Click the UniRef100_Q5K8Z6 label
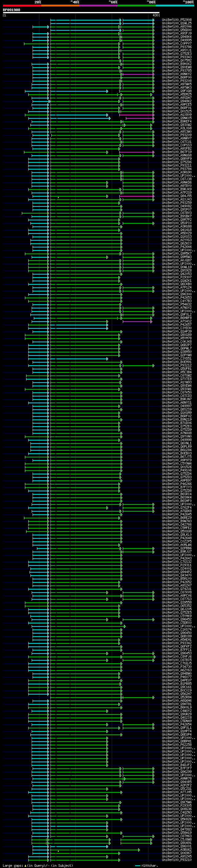The image size is (197, 868). [177, 819]
